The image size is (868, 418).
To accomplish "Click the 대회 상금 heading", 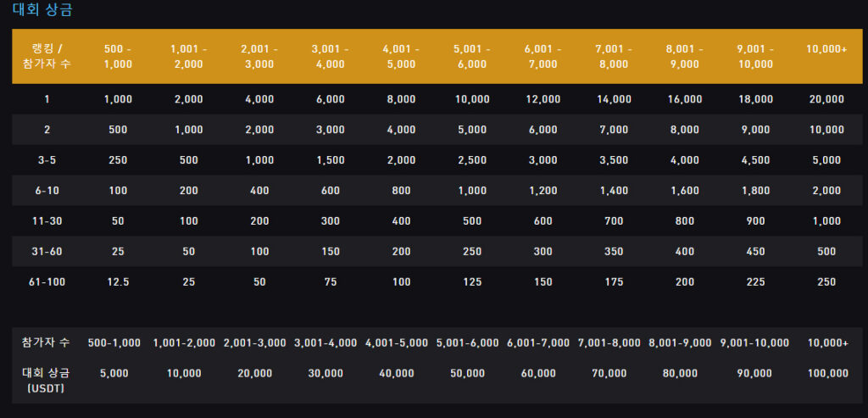I will (x=42, y=10).
